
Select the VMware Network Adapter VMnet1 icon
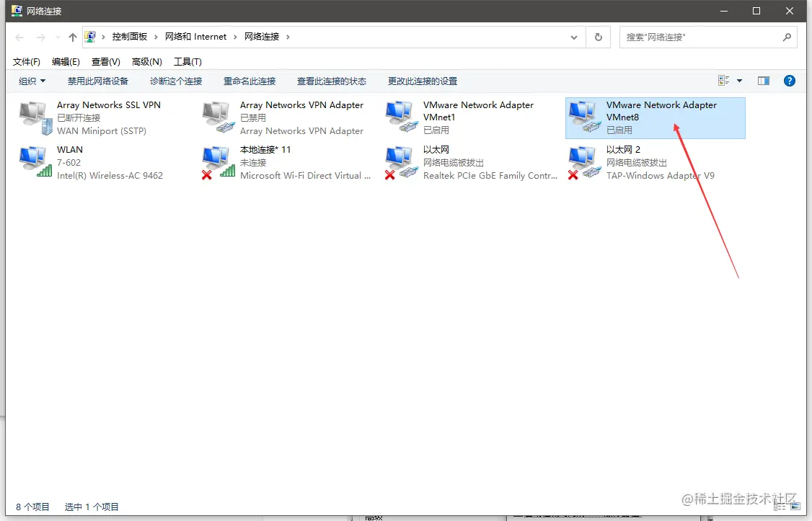tap(402, 117)
